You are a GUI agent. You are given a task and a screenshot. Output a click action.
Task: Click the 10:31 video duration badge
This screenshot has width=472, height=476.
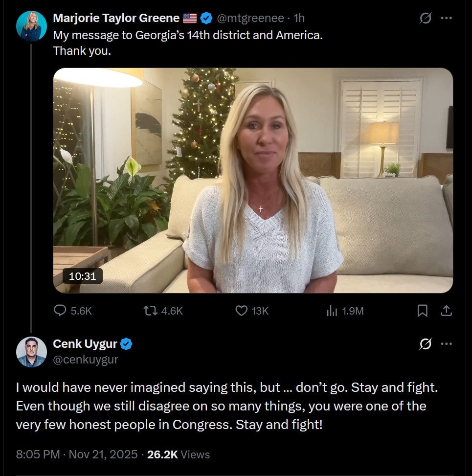[x=82, y=276]
